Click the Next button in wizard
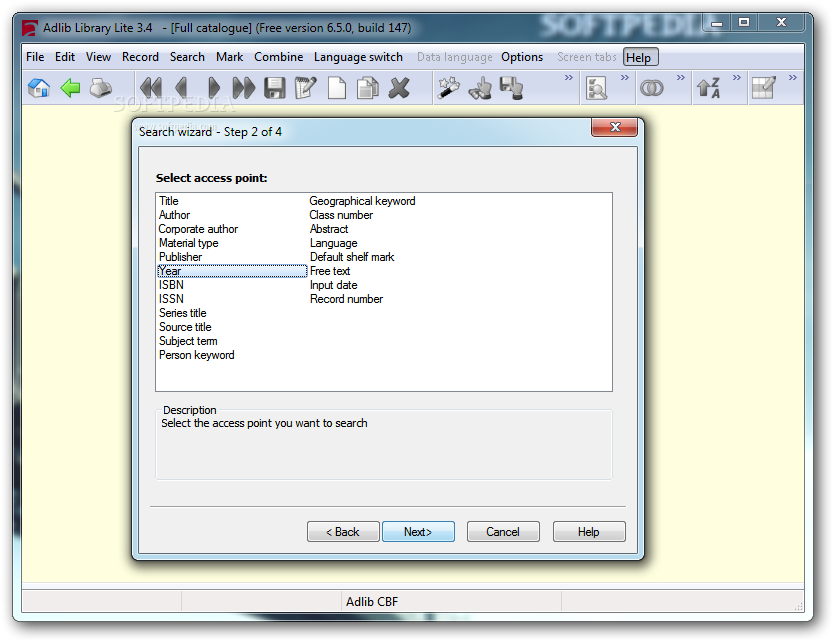 click(x=418, y=531)
